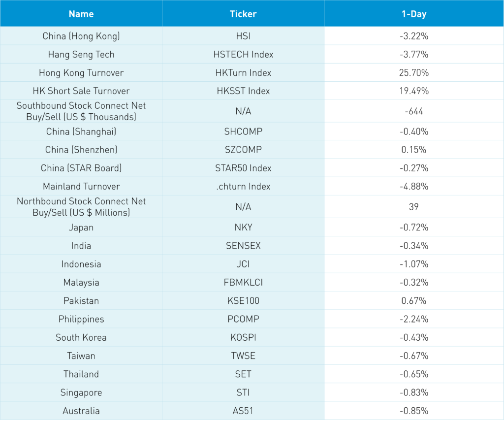
Task: Click the Northbound Stock Connect value 39
Action: click(x=413, y=207)
